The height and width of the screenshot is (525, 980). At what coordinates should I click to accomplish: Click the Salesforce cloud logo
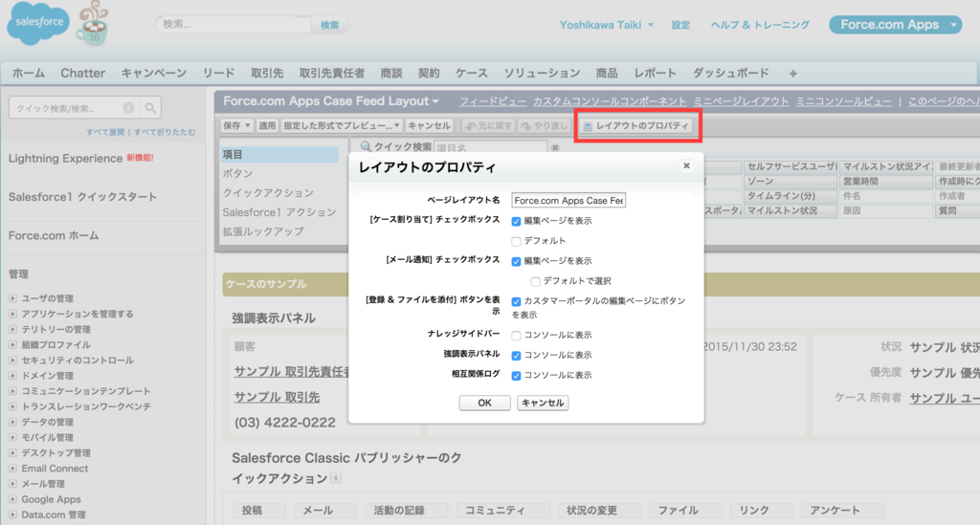click(x=38, y=23)
